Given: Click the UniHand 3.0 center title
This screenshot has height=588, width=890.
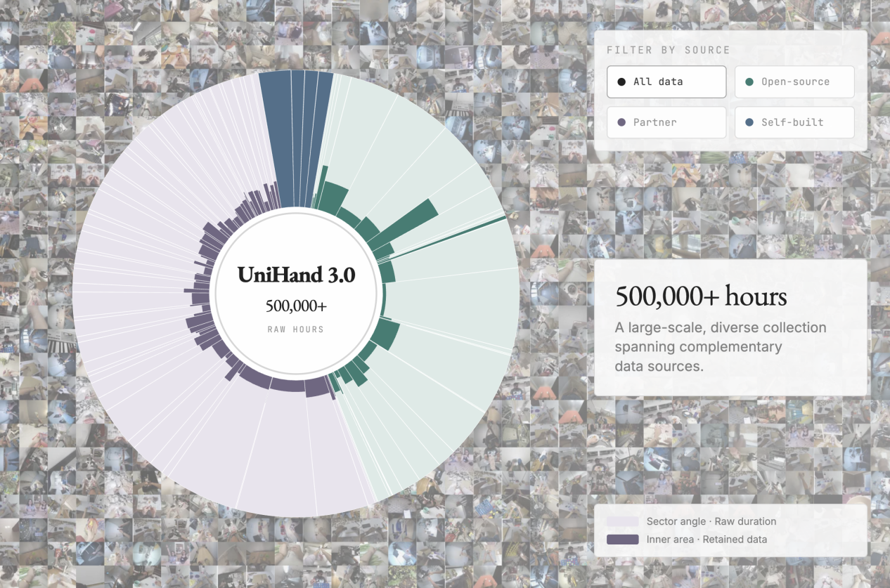Looking at the screenshot, I should point(296,275).
